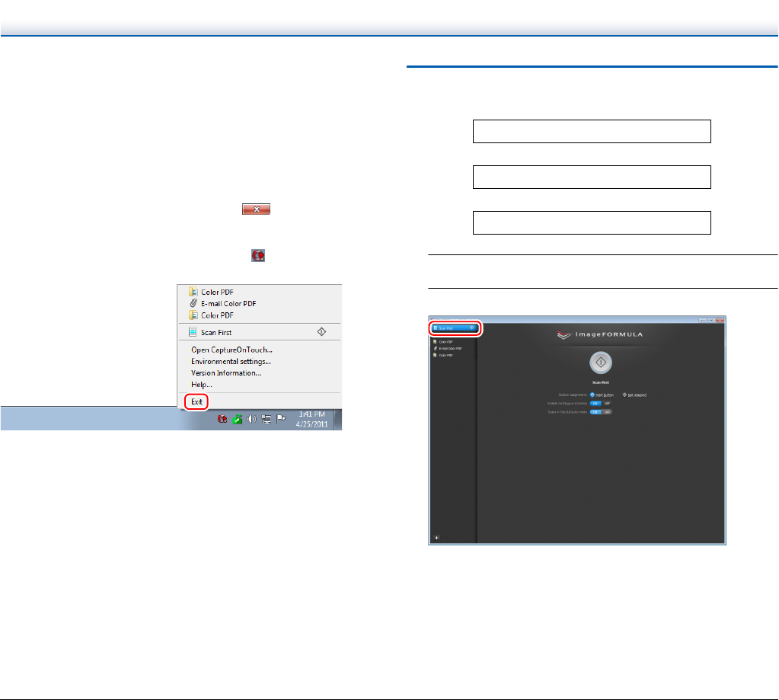The height and width of the screenshot is (700, 779).
Task: Select the Color PDF job beneath E-mail Color PDF in sidebar
Action: [443, 355]
